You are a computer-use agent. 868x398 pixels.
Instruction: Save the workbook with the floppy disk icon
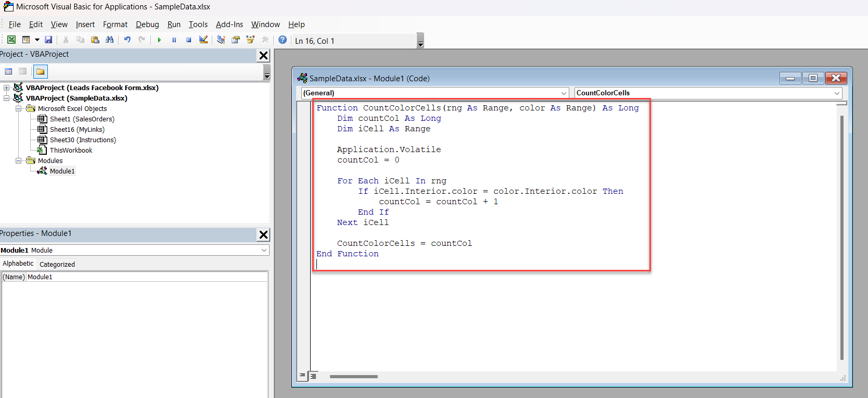(x=48, y=40)
